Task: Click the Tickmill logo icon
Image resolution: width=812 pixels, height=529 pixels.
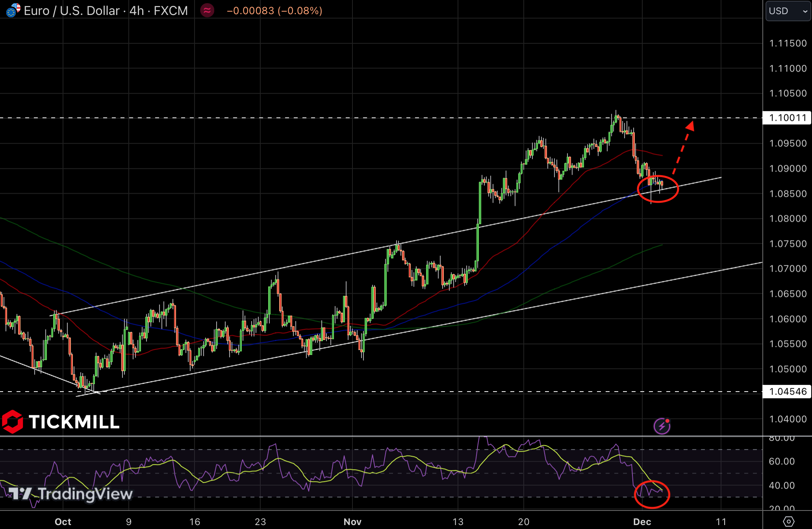Action: 13,422
